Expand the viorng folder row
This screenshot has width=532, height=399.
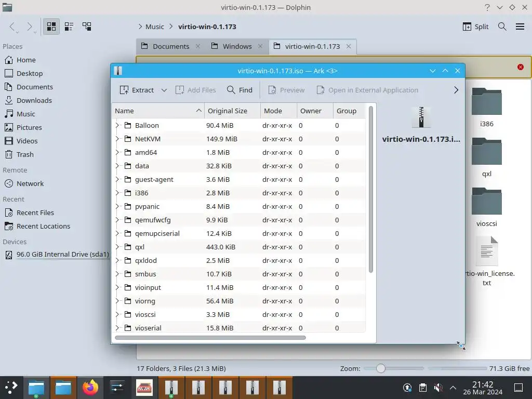tap(117, 301)
